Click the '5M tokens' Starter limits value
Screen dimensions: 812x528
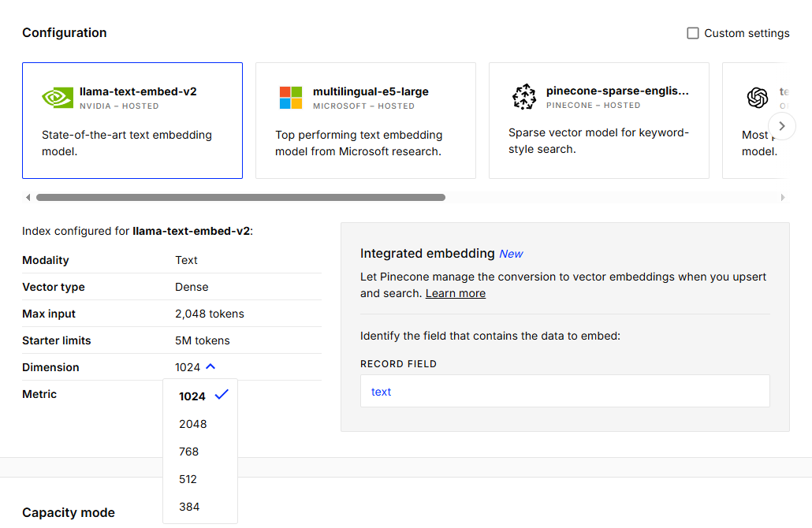[x=202, y=340]
